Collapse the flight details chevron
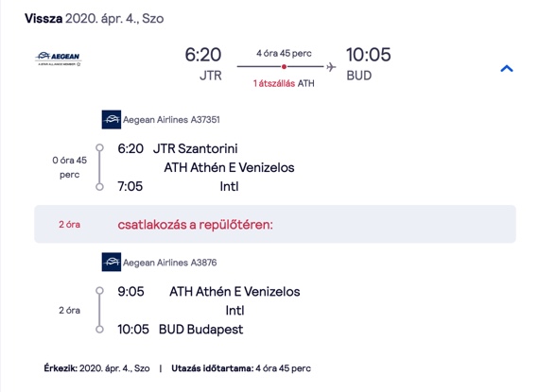This screenshot has height=392, width=556. tap(507, 68)
